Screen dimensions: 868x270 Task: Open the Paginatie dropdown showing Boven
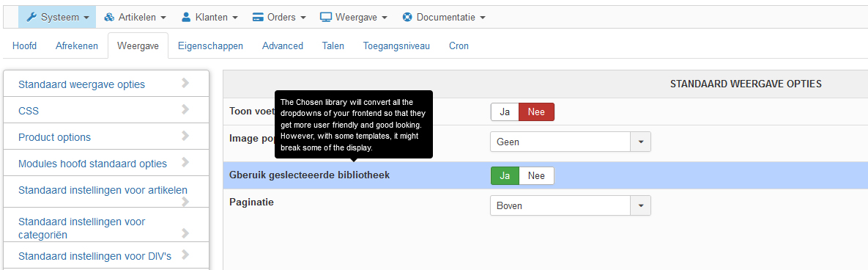tap(570, 205)
